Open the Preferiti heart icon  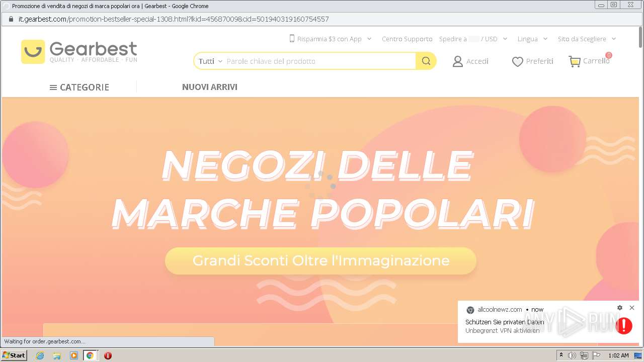pyautogui.click(x=517, y=61)
